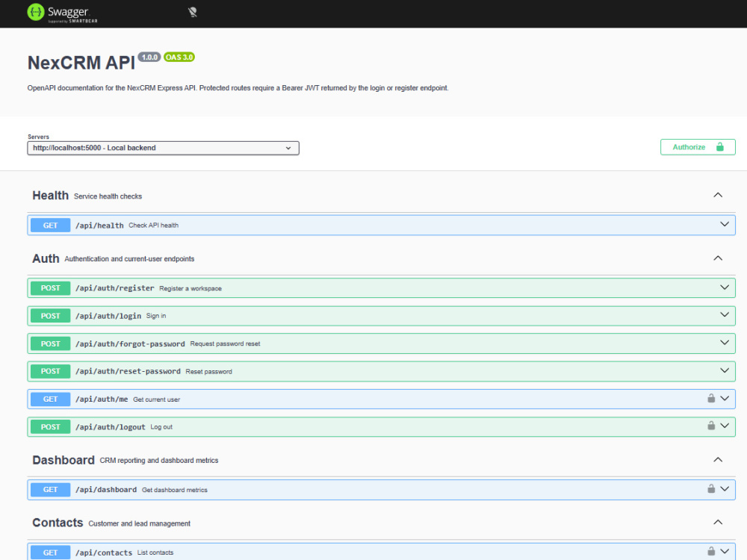Screen dimensions: 747x560
Task: Click POST badge of /api/auth/login
Action: 51,316
